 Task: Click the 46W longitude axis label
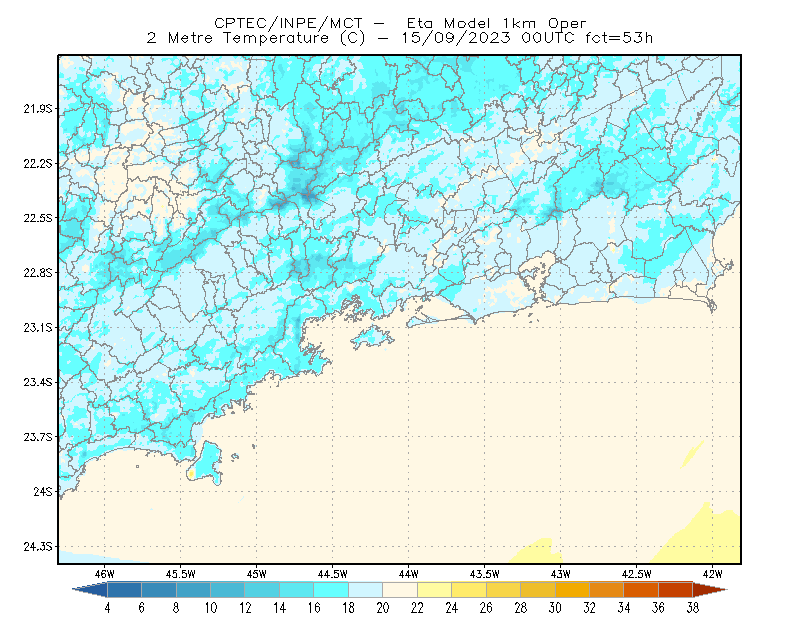pyautogui.click(x=104, y=574)
